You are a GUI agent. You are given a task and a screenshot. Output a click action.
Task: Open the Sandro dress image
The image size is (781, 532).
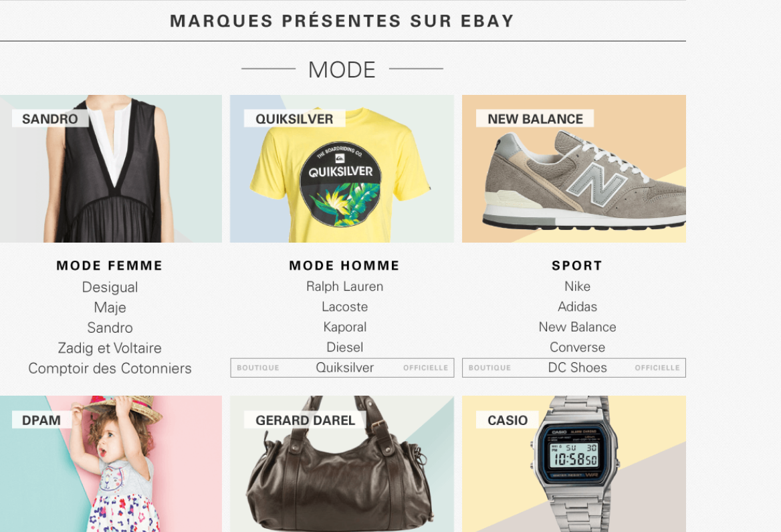110,168
